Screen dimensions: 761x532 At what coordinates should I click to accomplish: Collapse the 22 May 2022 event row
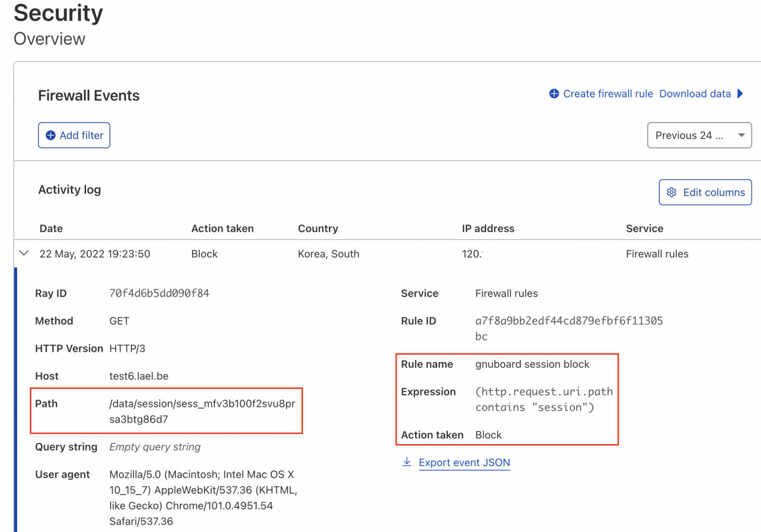pos(24,253)
